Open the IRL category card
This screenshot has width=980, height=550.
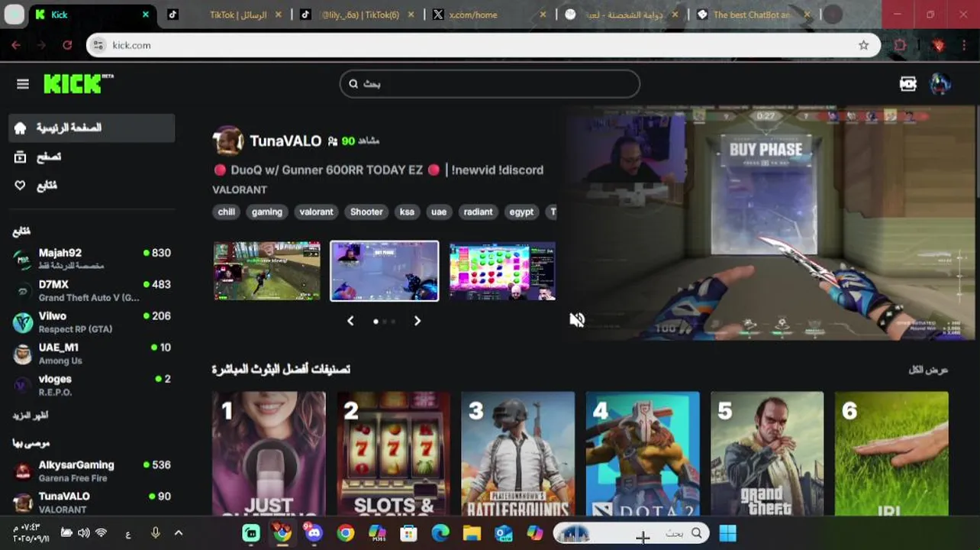pos(891,453)
